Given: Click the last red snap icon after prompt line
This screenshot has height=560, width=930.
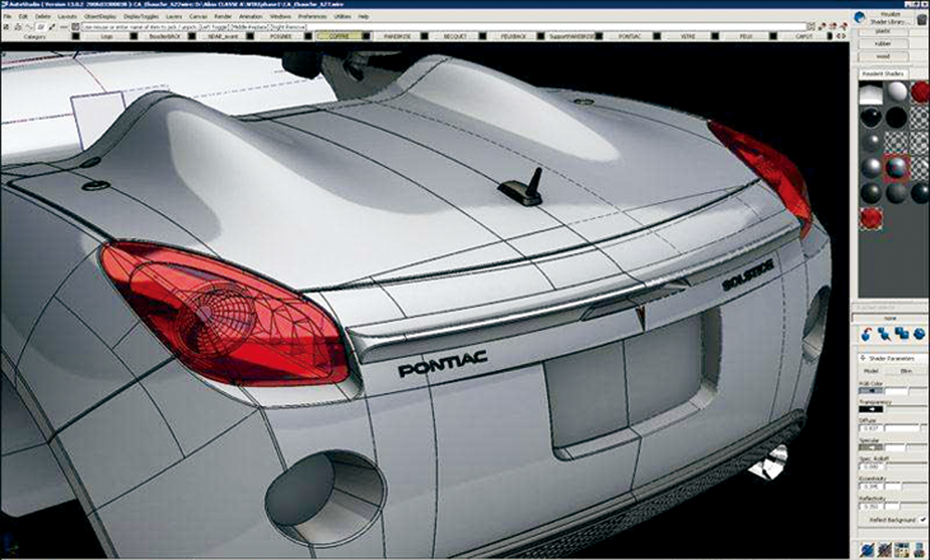Looking at the screenshot, I should 843,26.
